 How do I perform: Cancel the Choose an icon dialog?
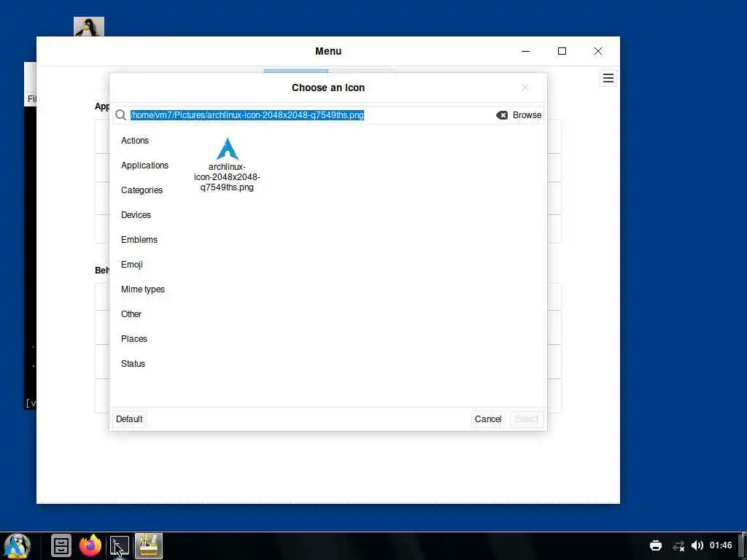pos(488,419)
